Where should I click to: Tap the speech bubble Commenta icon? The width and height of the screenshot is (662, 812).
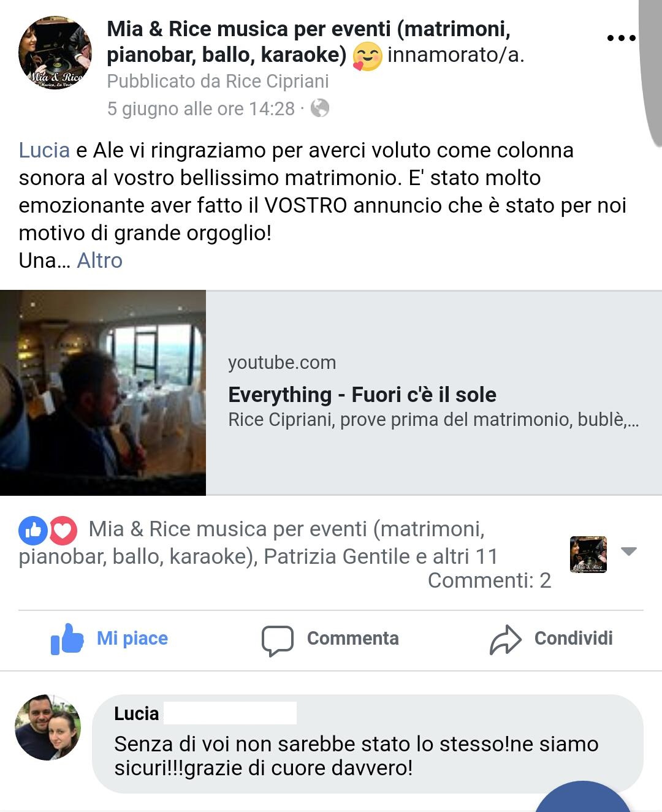[277, 640]
